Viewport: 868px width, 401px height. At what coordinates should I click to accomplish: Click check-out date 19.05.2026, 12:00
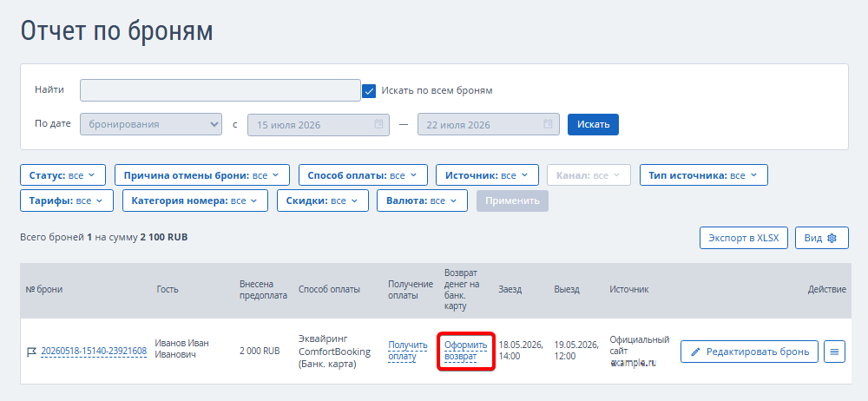[x=576, y=351]
